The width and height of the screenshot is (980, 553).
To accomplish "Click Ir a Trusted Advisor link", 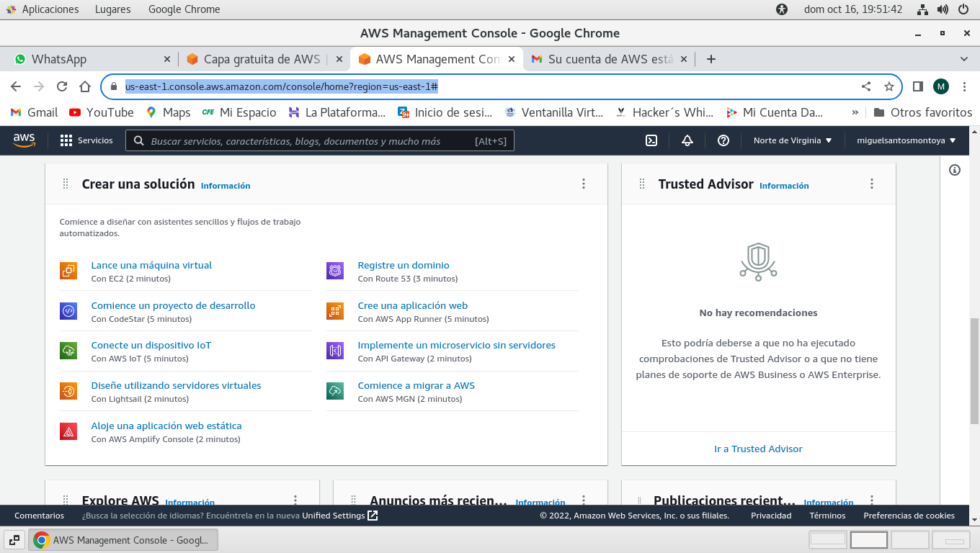I will coord(758,449).
